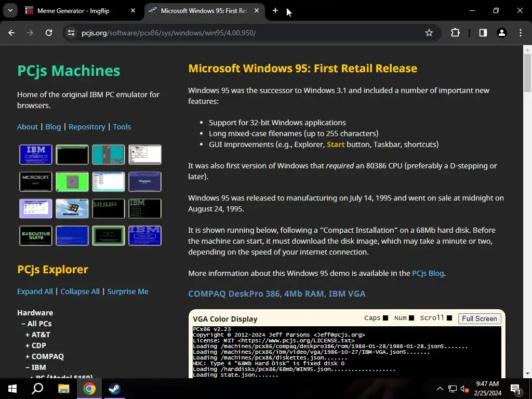Toggle the Scroll lock indicator
This screenshot has width=532, height=399.
pyautogui.click(x=449, y=318)
